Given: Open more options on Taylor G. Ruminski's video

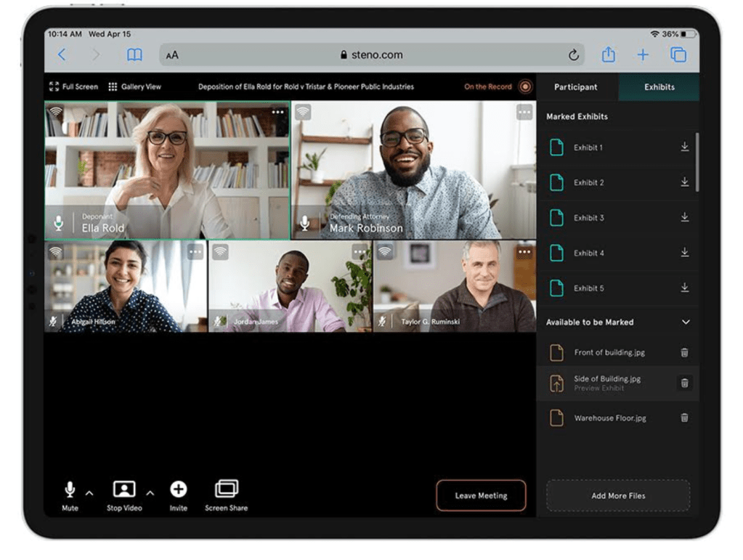Looking at the screenshot, I should [x=524, y=252].
